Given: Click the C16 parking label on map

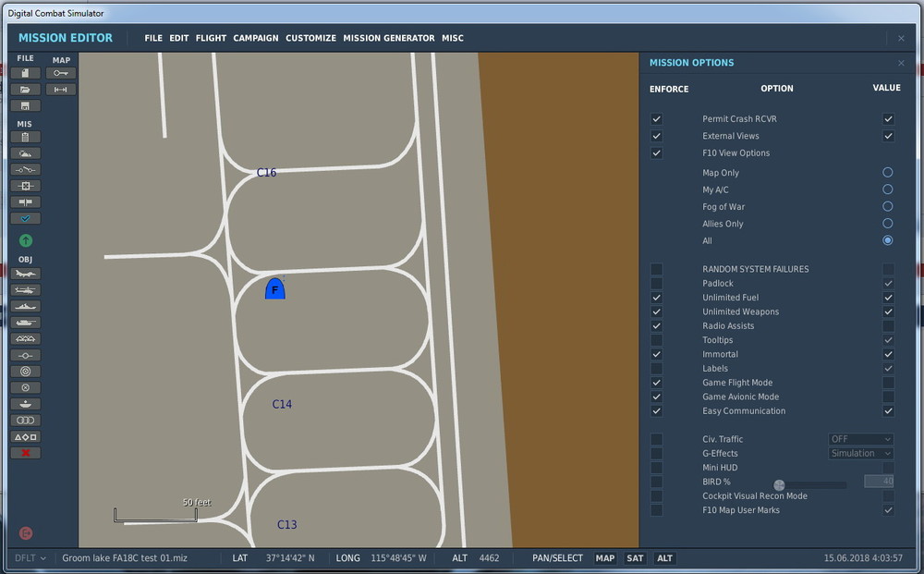Looking at the screenshot, I should coord(266,173).
